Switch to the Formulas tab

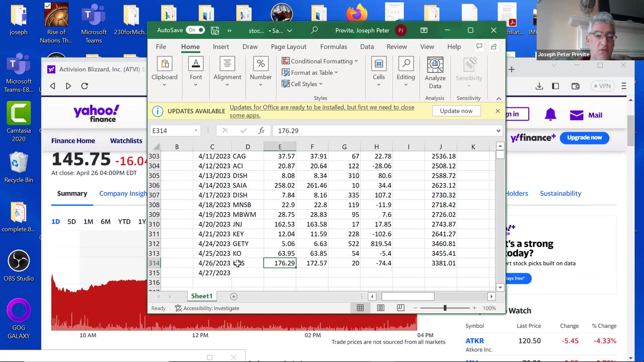(334, 46)
